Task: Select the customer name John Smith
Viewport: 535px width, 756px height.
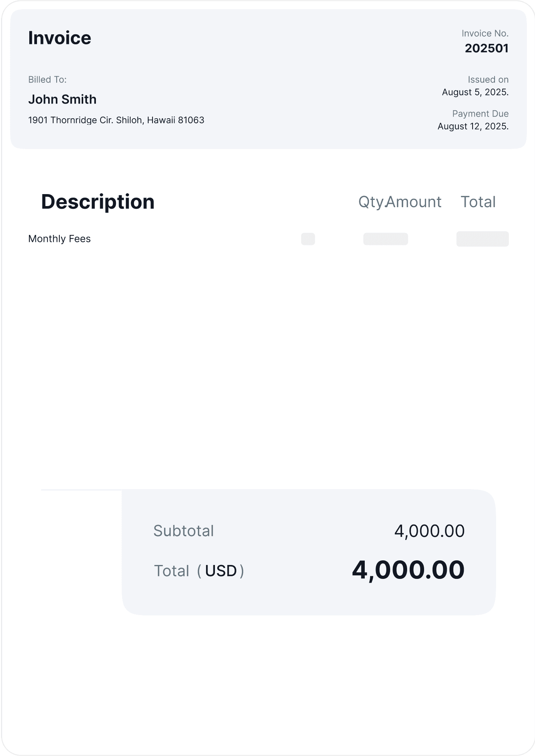Action: (x=62, y=99)
